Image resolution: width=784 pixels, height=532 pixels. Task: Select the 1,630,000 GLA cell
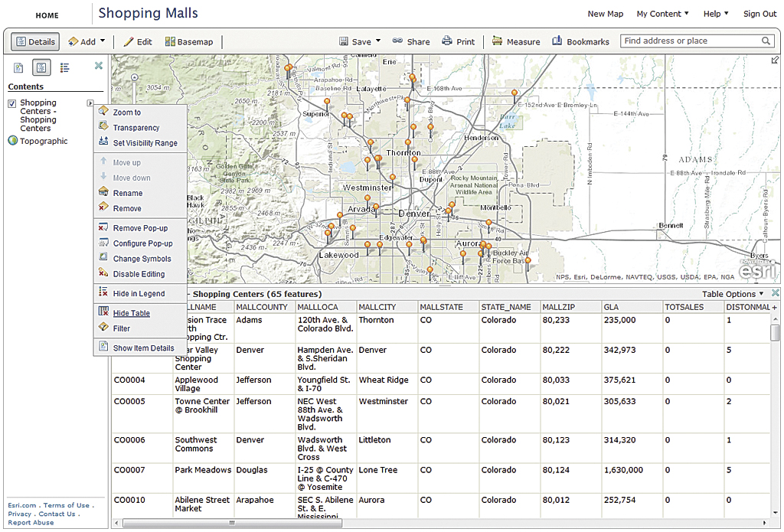click(632, 478)
